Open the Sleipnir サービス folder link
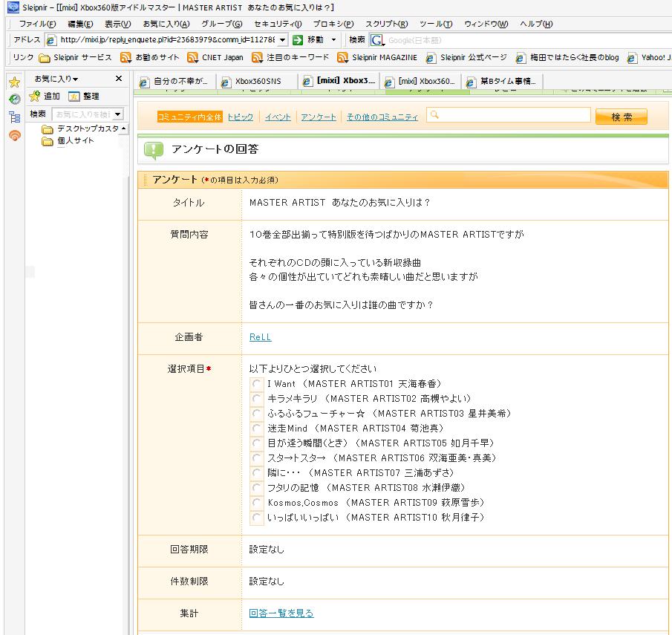The width and height of the screenshot is (672, 635). [75, 57]
